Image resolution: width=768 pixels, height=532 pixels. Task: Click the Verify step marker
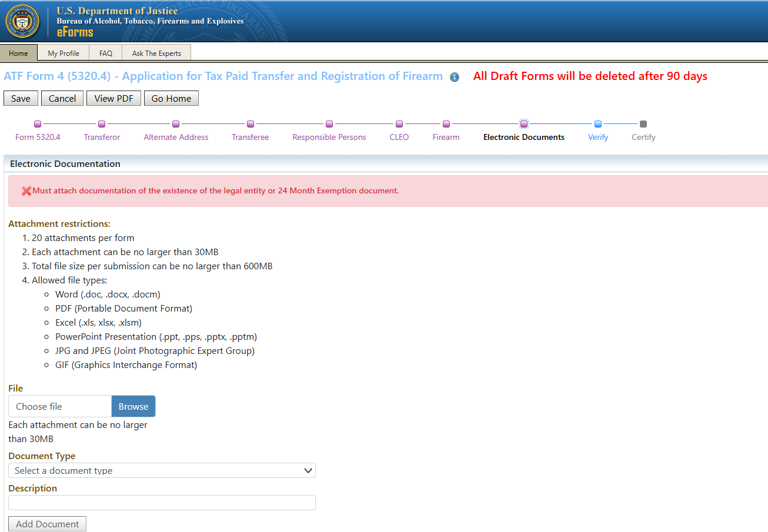tap(598, 124)
